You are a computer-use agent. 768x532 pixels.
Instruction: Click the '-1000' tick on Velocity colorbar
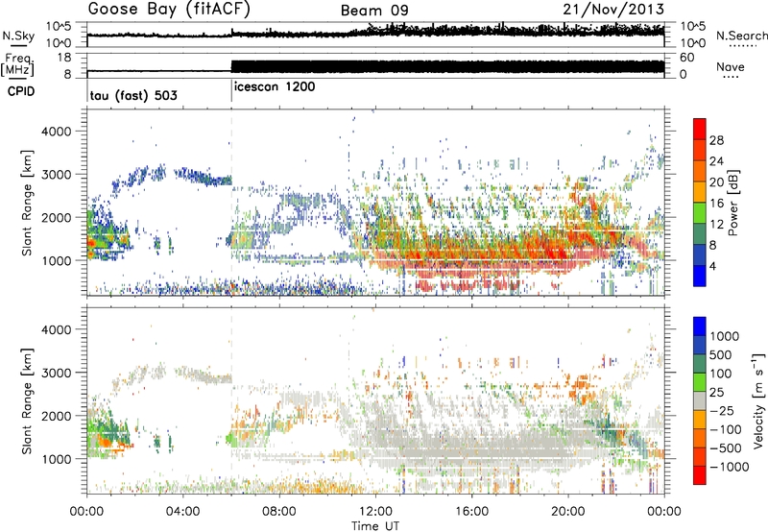[x=729, y=467]
